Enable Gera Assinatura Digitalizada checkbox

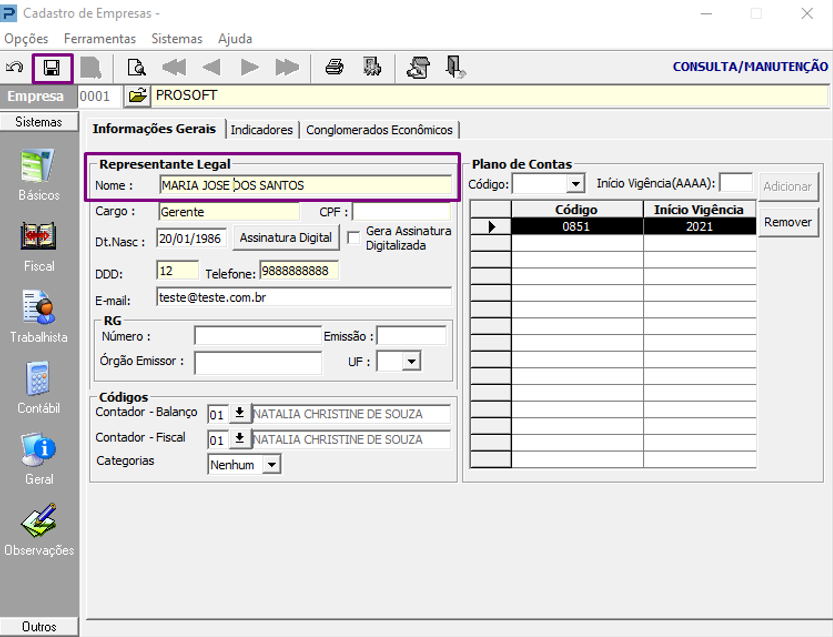pos(353,237)
